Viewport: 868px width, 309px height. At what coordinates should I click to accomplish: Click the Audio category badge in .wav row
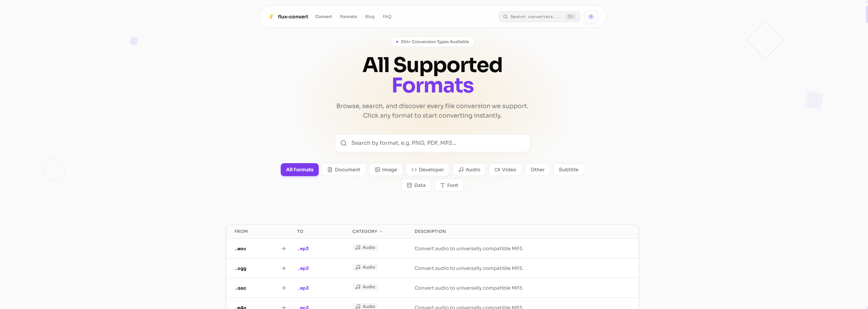365,247
